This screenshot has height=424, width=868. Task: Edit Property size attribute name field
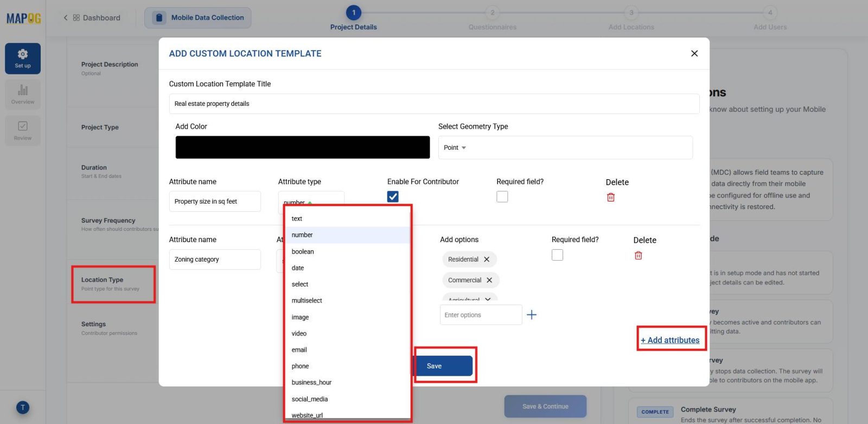pyautogui.click(x=215, y=201)
